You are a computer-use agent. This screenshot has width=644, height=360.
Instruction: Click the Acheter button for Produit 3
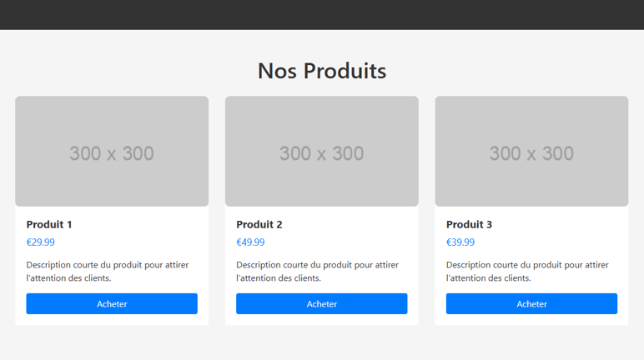pyautogui.click(x=531, y=304)
